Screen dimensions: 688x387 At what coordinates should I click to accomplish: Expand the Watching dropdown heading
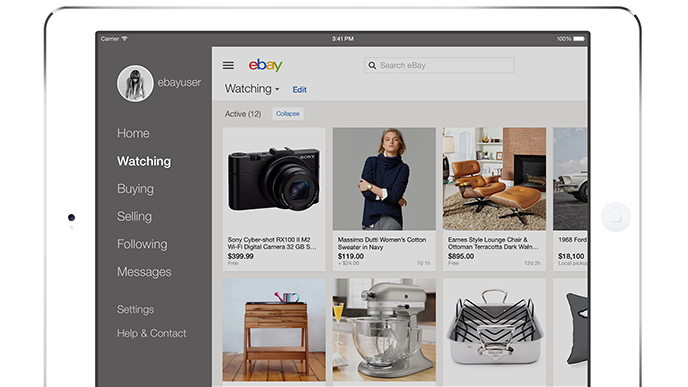(252, 89)
